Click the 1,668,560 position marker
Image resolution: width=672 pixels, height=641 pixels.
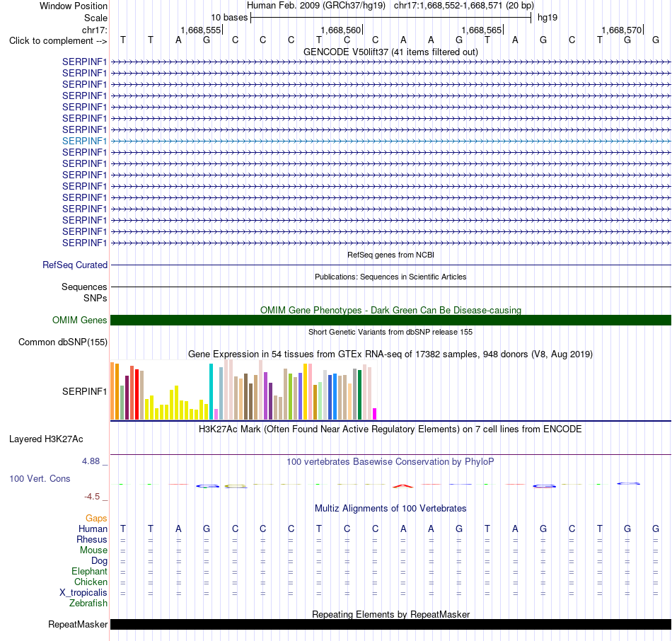[x=342, y=30]
